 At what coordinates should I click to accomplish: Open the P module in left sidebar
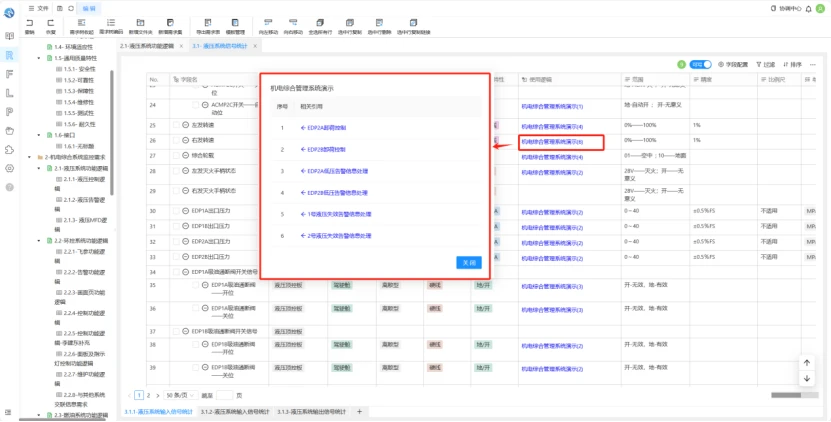point(10,112)
